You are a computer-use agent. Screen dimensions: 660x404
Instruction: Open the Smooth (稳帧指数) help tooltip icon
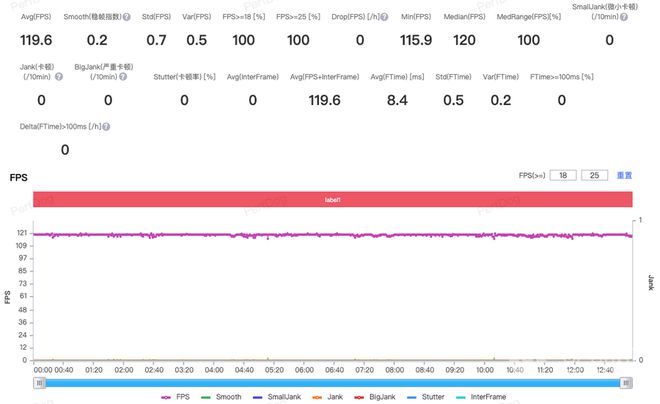tap(127, 18)
